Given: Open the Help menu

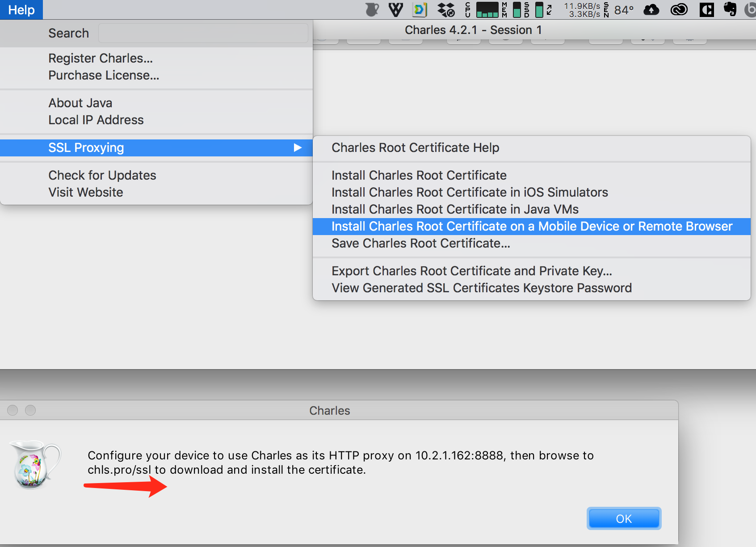Looking at the screenshot, I should [x=21, y=10].
